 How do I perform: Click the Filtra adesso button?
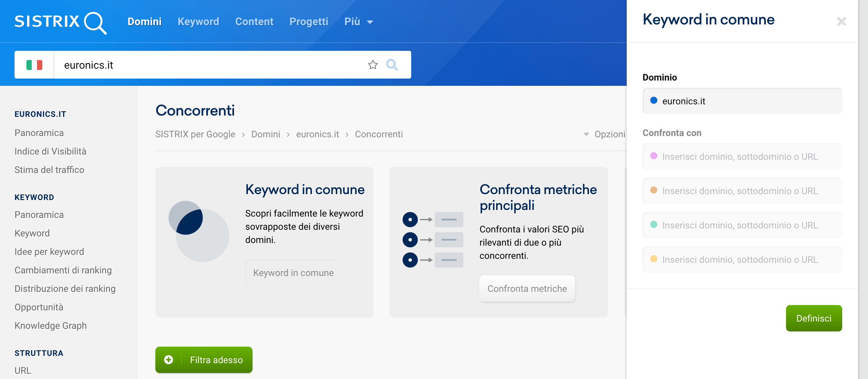204,360
